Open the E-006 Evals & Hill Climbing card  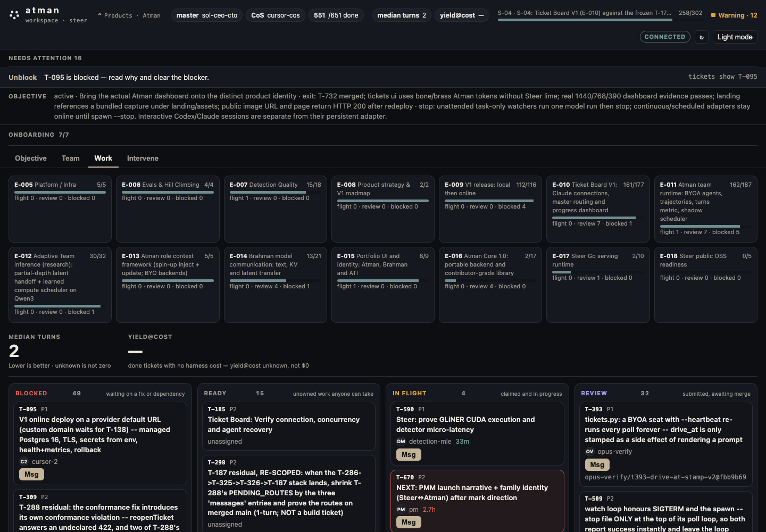(x=168, y=209)
